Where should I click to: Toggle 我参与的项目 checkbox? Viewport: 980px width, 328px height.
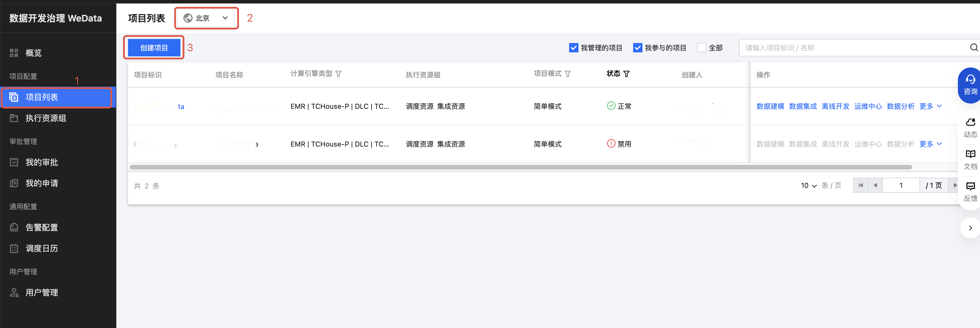click(637, 48)
